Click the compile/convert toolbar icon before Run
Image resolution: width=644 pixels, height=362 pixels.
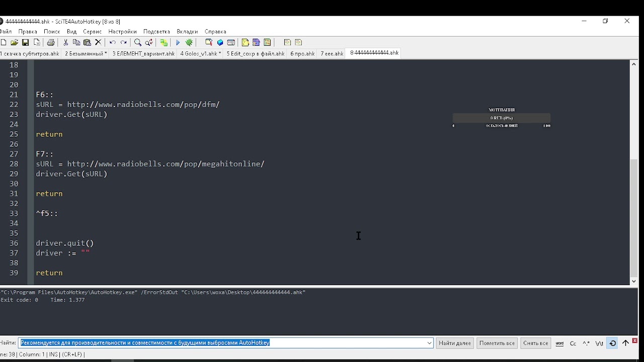pyautogui.click(x=164, y=43)
